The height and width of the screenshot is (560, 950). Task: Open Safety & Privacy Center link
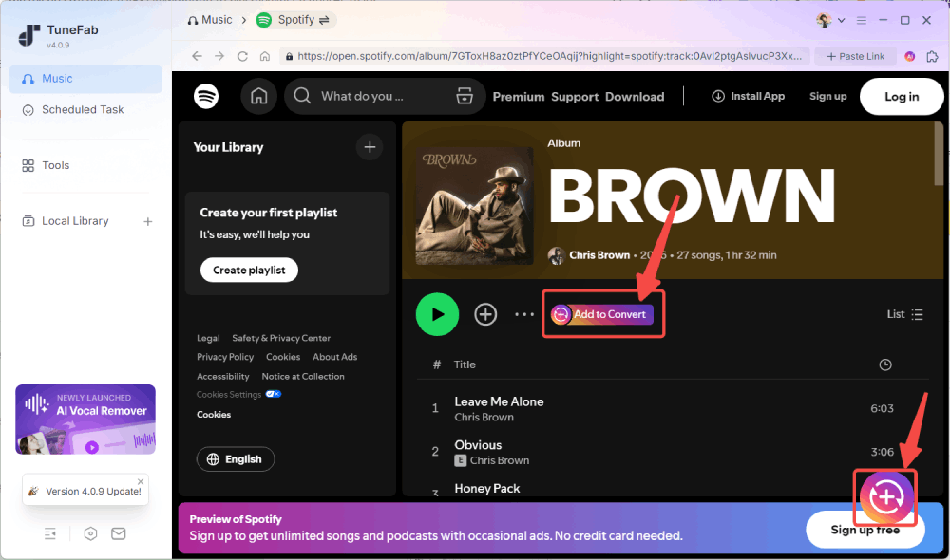coord(281,338)
